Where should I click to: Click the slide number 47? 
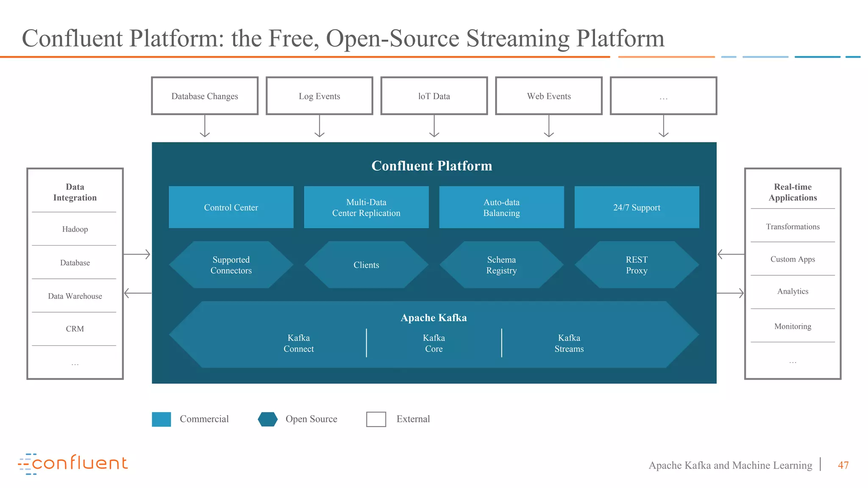(x=843, y=465)
